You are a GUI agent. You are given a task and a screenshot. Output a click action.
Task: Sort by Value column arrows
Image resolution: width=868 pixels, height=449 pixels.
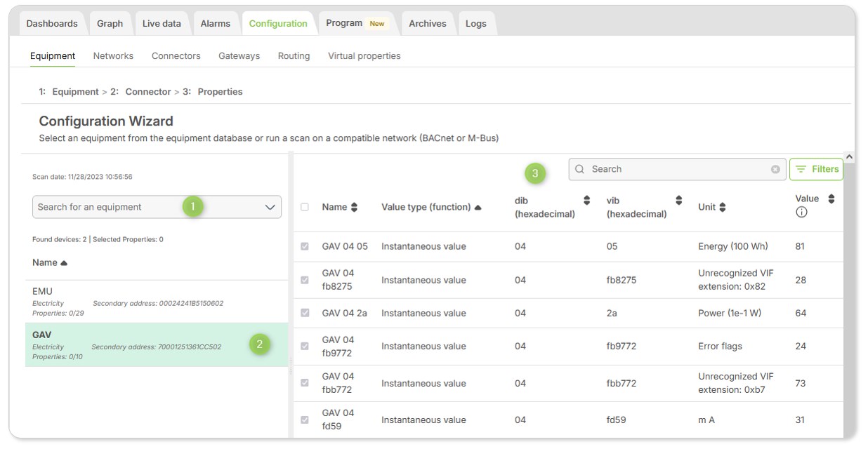[x=831, y=199]
